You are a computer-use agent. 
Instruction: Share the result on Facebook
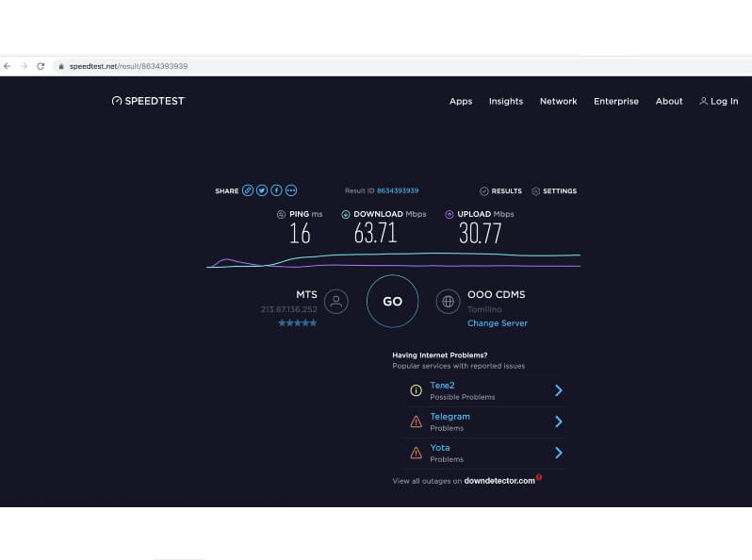277,190
